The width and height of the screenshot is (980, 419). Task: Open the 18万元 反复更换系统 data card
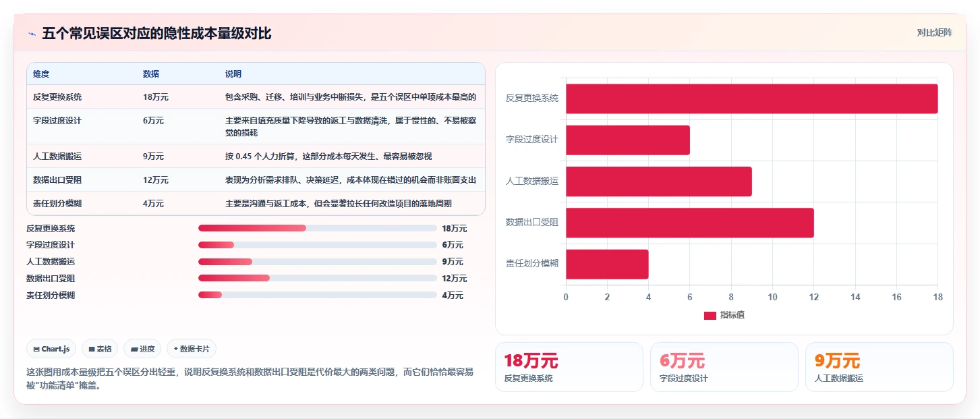(569, 367)
